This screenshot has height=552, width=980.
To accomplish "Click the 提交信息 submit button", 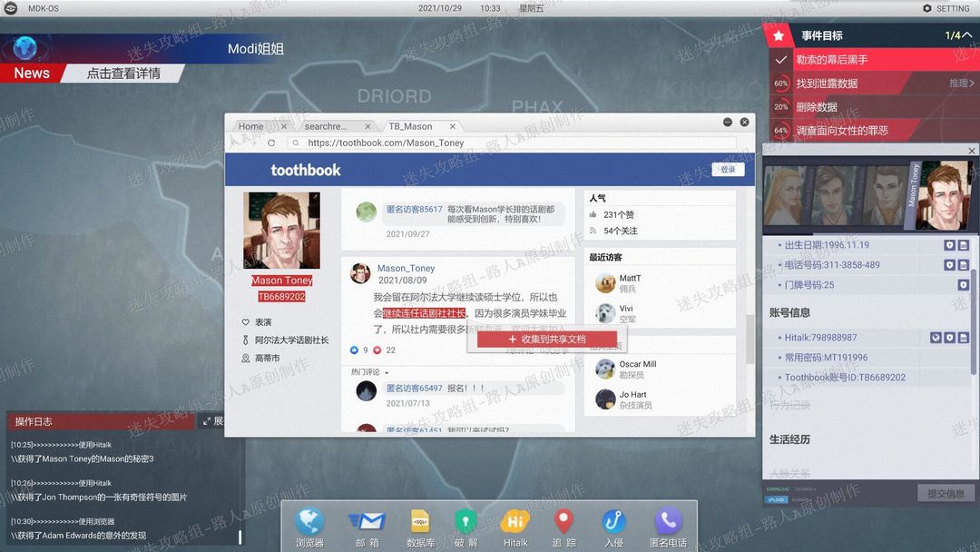I will click(946, 493).
